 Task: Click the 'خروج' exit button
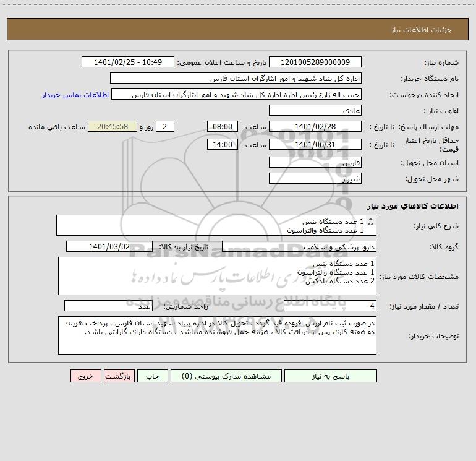click(85, 376)
